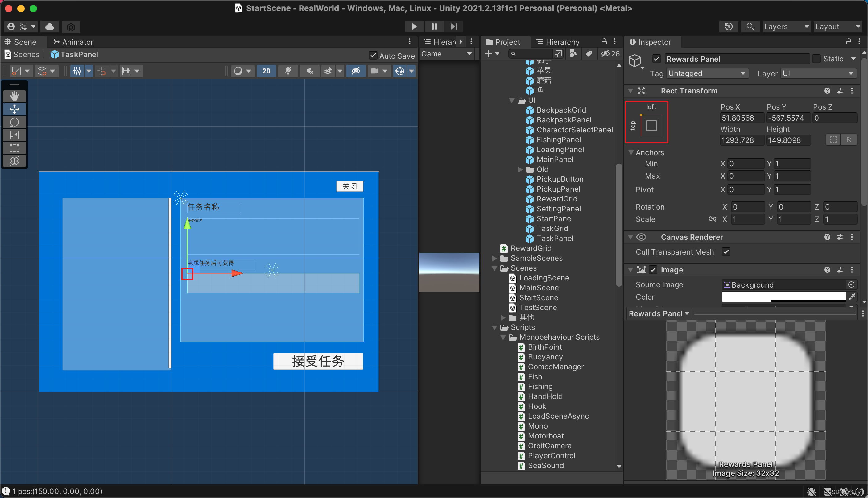Toggle the 2D view mode button
Viewport: 868px width, 498px height.
coord(266,71)
